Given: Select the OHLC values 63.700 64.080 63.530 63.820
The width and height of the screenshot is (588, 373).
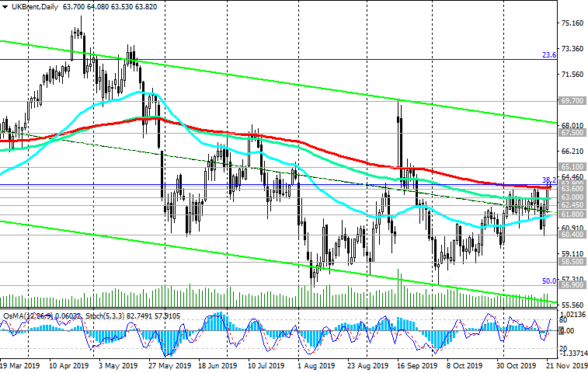Looking at the screenshot, I should (x=110, y=7).
